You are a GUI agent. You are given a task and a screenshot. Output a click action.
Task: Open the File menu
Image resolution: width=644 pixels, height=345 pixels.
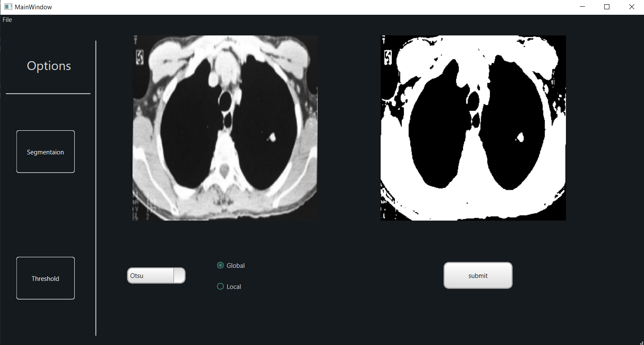[7, 19]
